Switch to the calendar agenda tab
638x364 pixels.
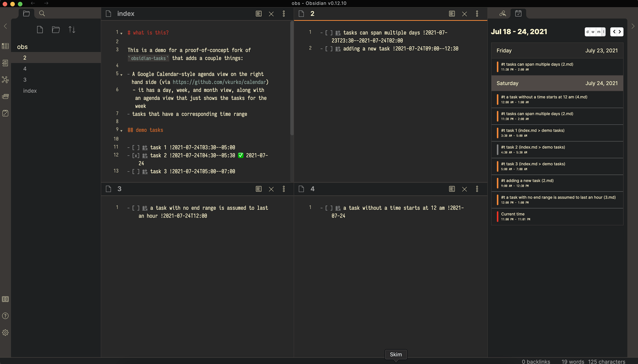click(x=518, y=13)
